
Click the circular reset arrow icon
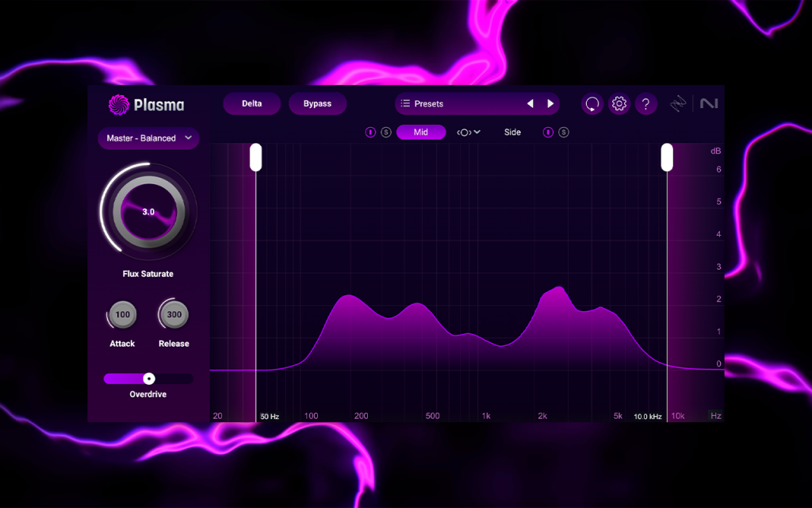[592, 104]
